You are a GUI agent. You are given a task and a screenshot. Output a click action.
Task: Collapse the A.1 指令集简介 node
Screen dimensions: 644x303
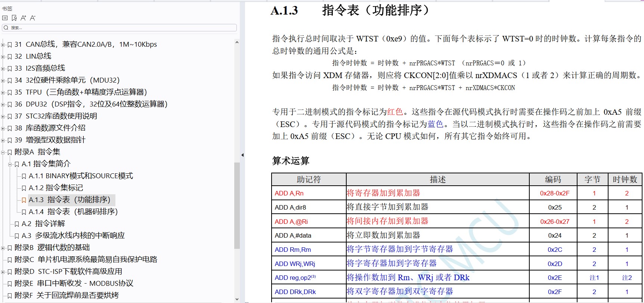click(x=10, y=164)
